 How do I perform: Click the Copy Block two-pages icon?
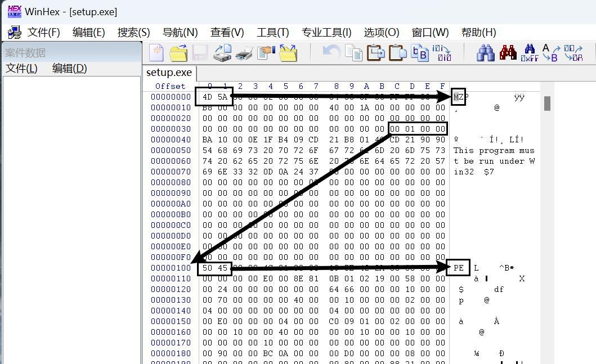(353, 53)
